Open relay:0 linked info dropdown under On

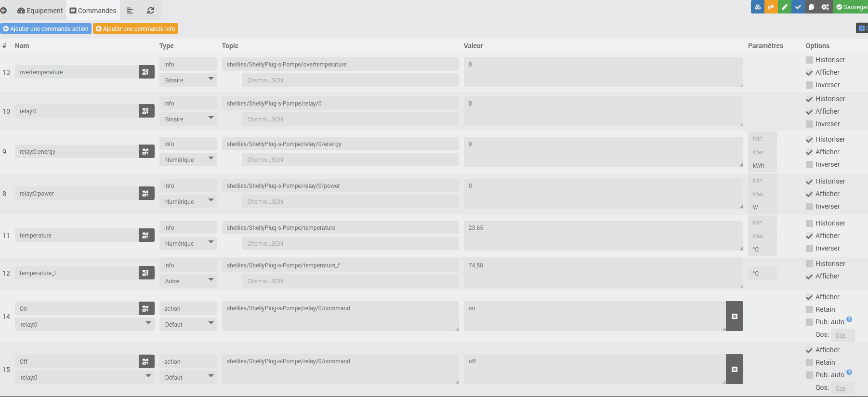tap(85, 324)
